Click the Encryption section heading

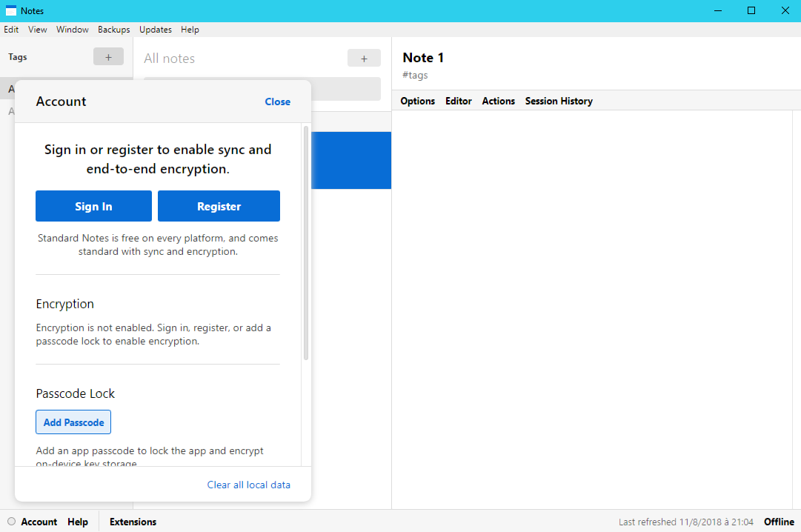[65, 304]
